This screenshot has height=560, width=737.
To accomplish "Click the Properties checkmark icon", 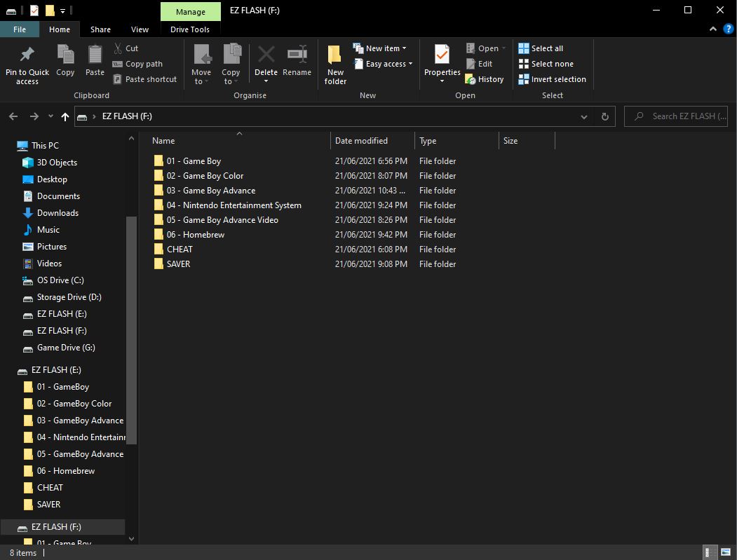I will click(x=442, y=55).
